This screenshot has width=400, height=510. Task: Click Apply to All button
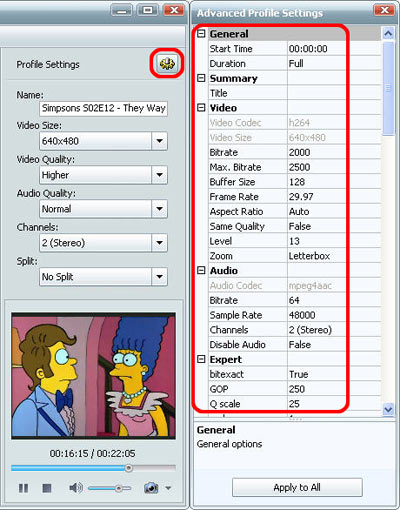297,487
